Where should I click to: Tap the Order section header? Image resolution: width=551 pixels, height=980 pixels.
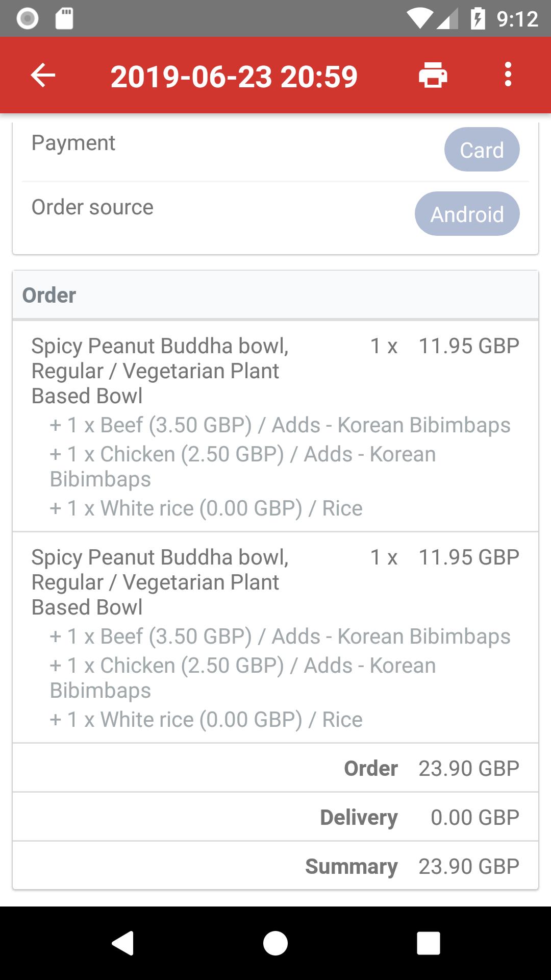(x=275, y=295)
